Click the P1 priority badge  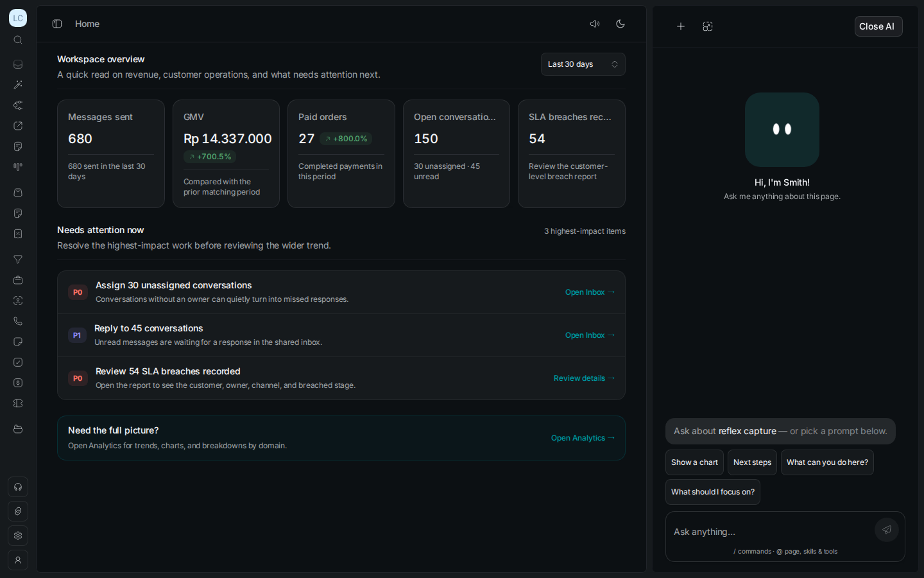coord(77,335)
